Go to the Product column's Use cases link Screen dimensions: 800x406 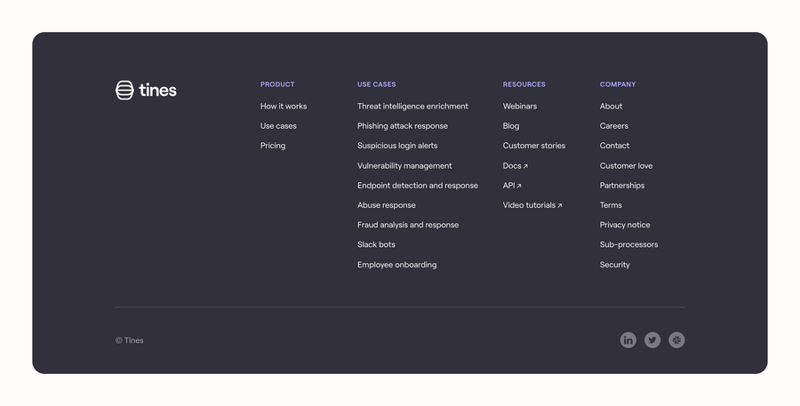point(279,126)
